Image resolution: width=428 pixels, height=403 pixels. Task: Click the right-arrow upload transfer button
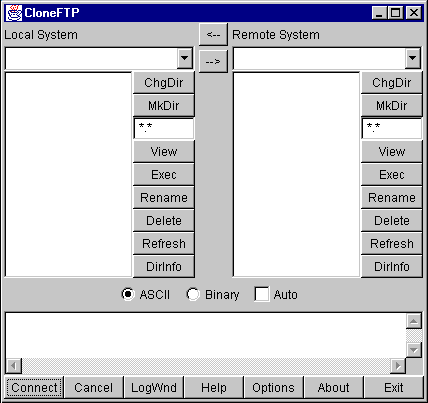[x=213, y=61]
